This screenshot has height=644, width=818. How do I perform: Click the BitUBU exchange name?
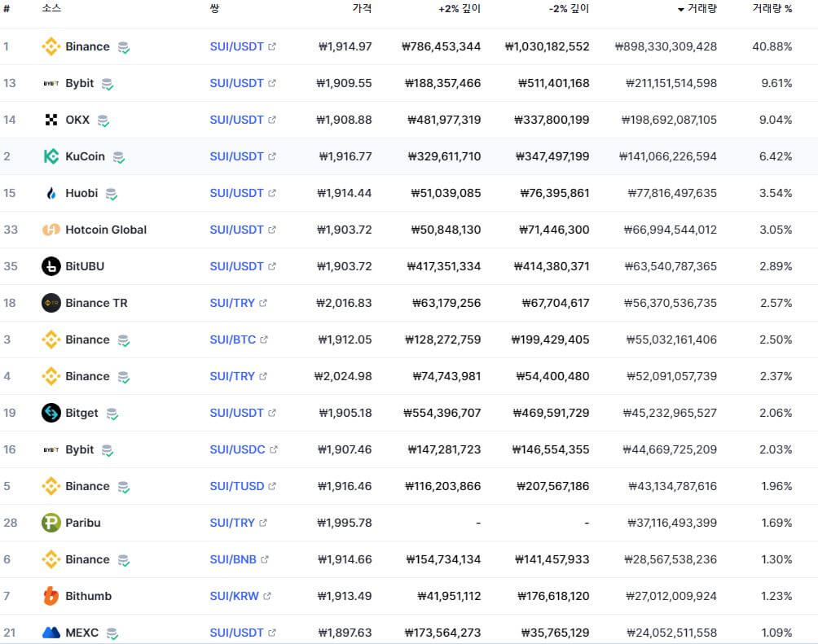(x=85, y=266)
